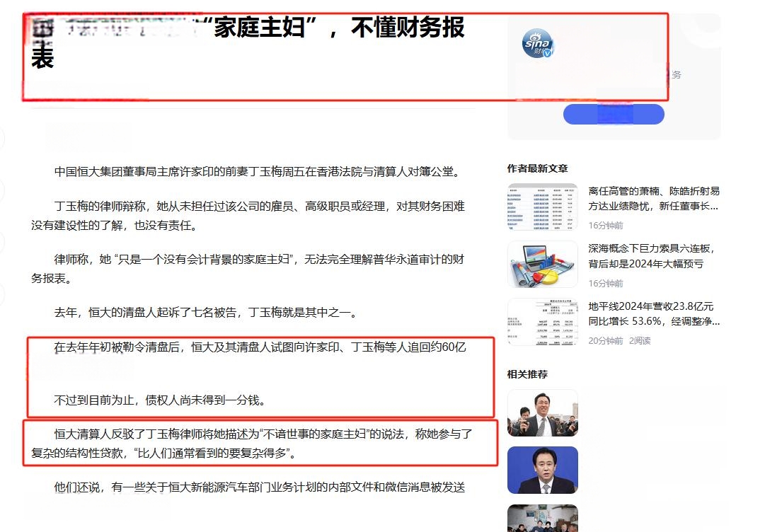Click the “作者最新文章” section heading
Image resolution: width=765 pixels, height=532 pixels.
tap(537, 168)
